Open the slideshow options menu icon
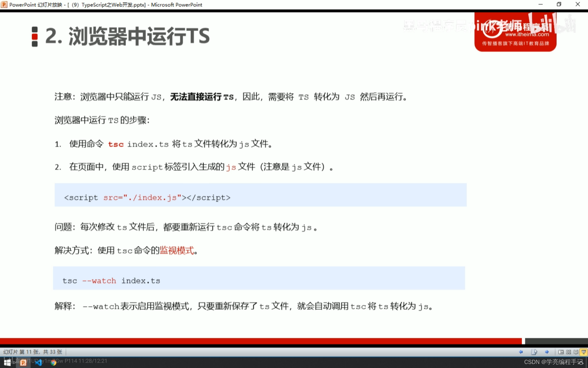Viewport: 588px width, 368px height. click(x=534, y=352)
